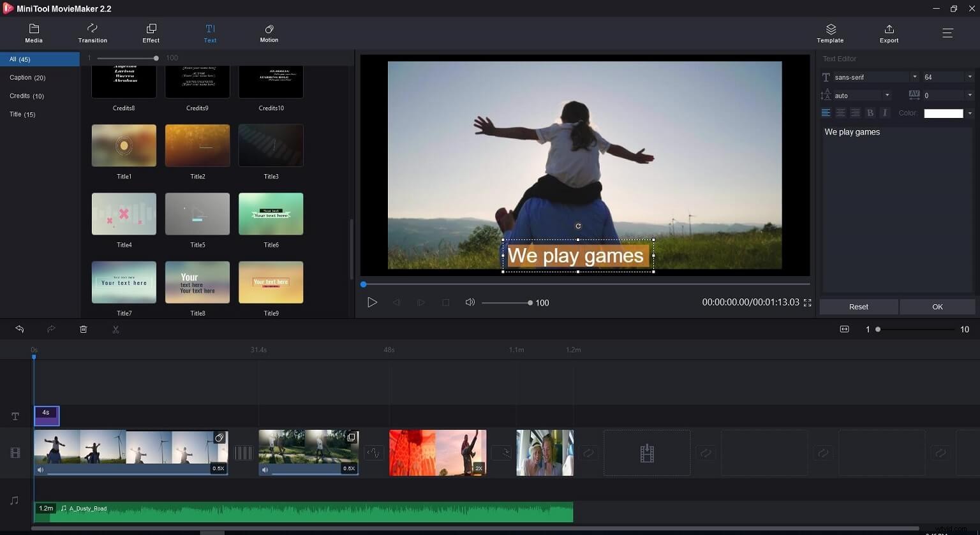Open the hamburger menu icon

pos(947,33)
